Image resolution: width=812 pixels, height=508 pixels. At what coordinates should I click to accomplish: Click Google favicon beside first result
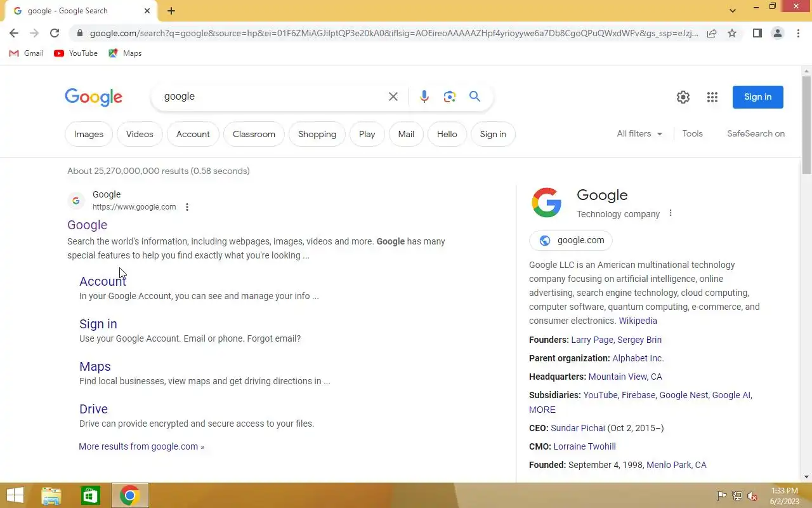76,201
